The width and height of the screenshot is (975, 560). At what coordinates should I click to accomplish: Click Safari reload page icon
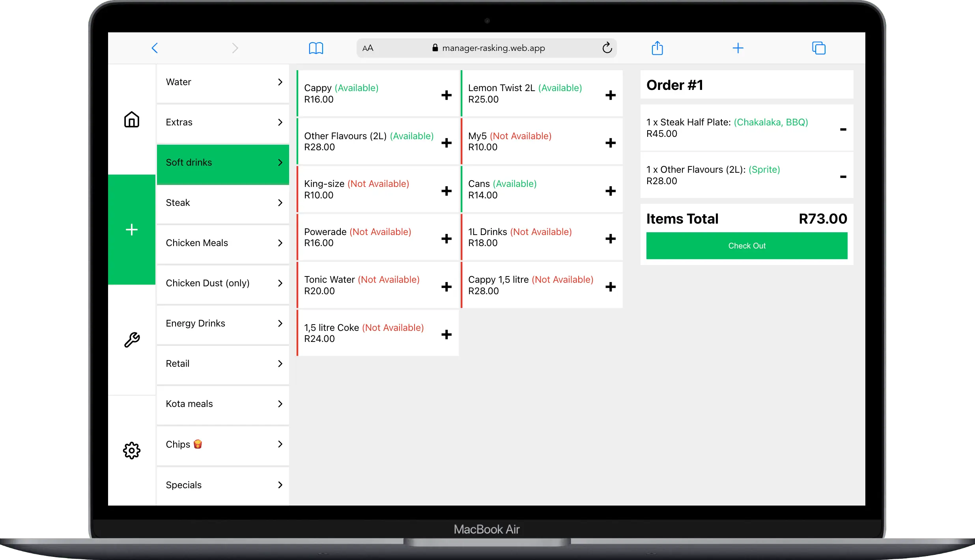(607, 48)
